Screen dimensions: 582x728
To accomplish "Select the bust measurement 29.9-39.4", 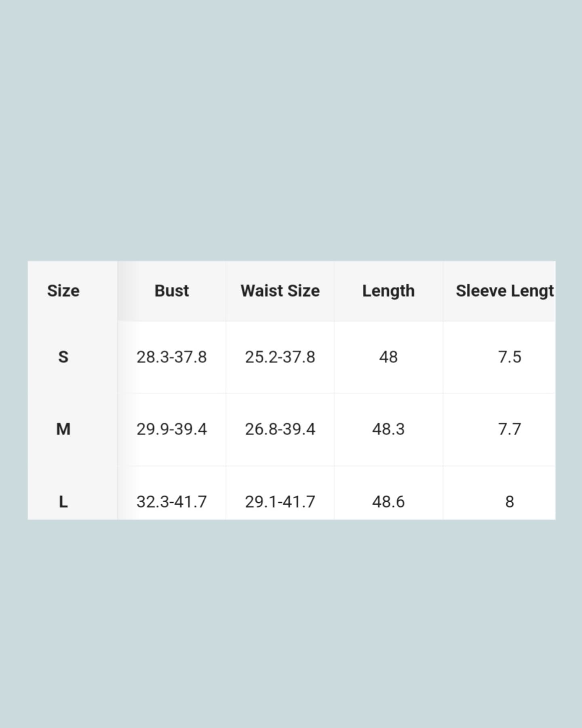I will point(172,429).
